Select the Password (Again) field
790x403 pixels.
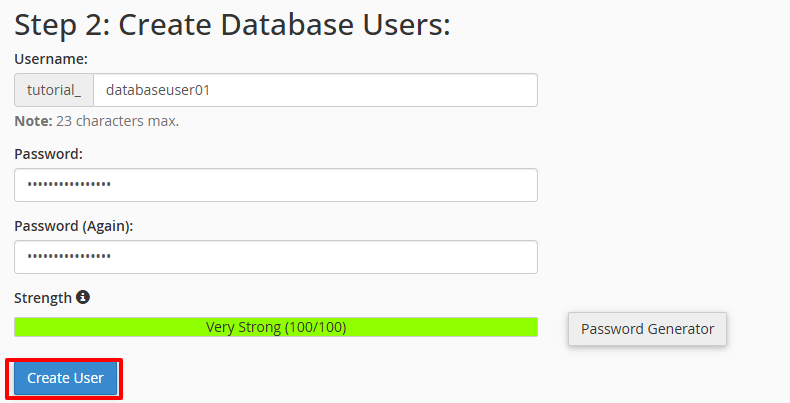tap(276, 257)
